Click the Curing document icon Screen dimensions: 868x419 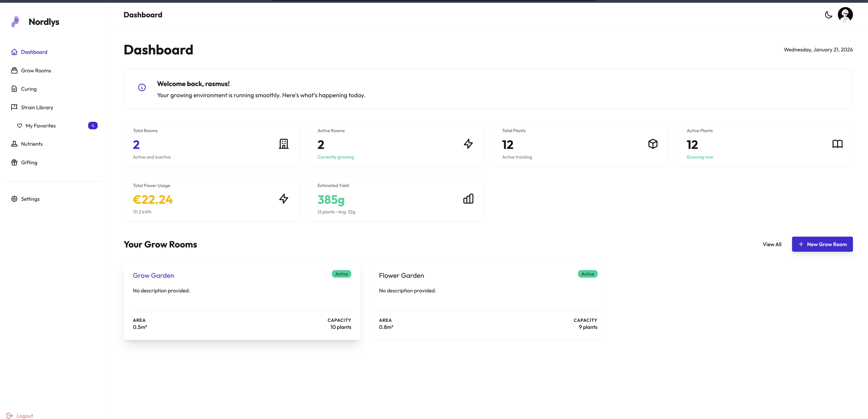(14, 89)
